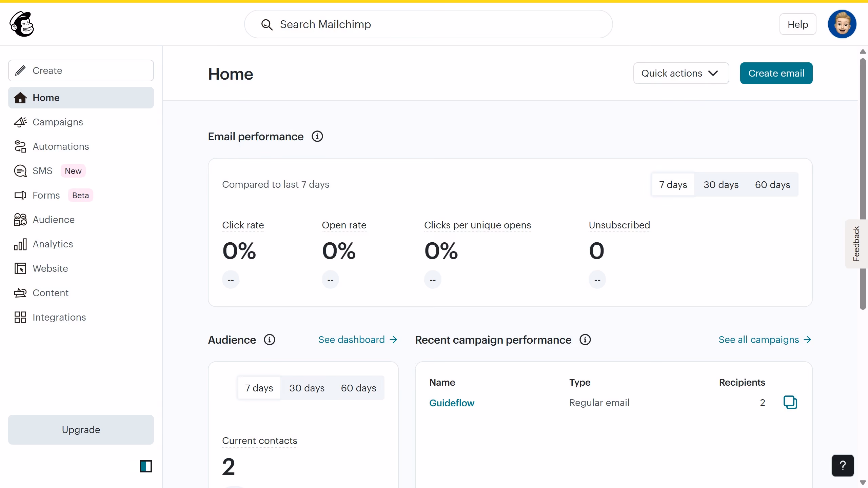This screenshot has width=868, height=488.
Task: Click the Current contacts label
Action: [259, 441]
